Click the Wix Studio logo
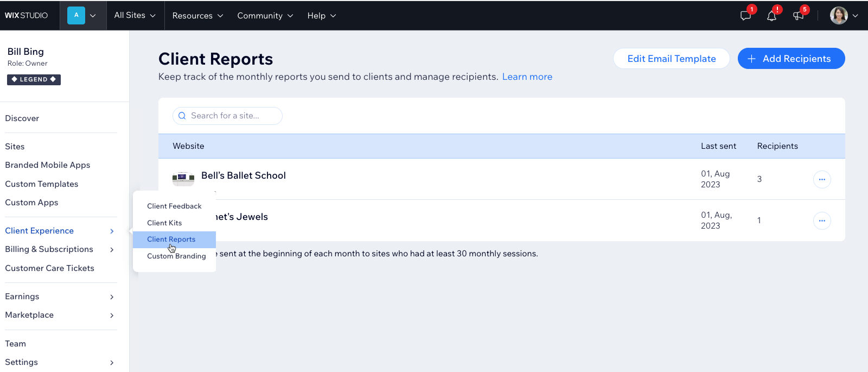The image size is (868, 372). (27, 16)
